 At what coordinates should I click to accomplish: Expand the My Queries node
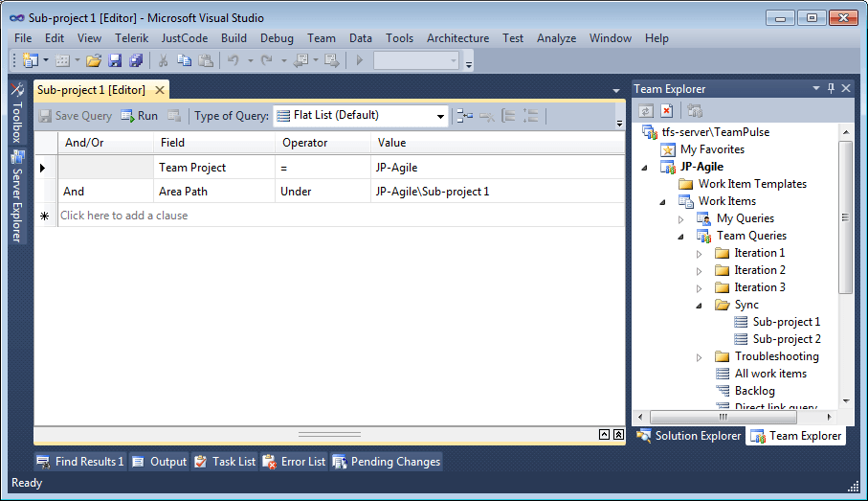coord(680,219)
